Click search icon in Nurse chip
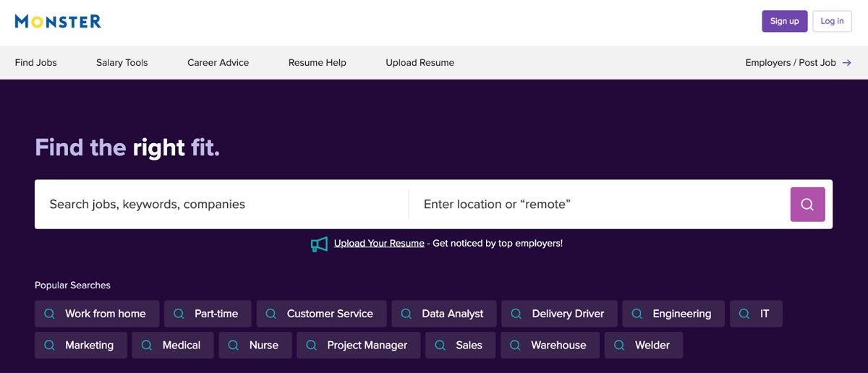 [234, 346]
